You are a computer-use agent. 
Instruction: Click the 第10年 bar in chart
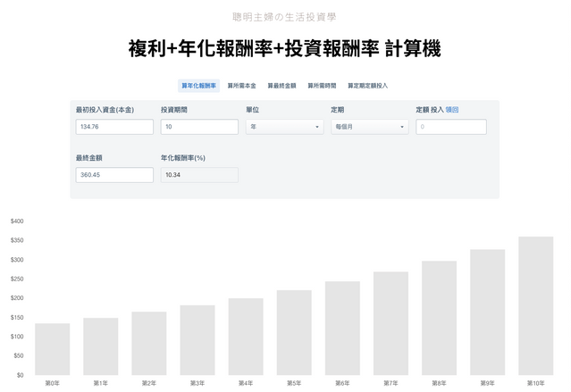(x=535, y=305)
